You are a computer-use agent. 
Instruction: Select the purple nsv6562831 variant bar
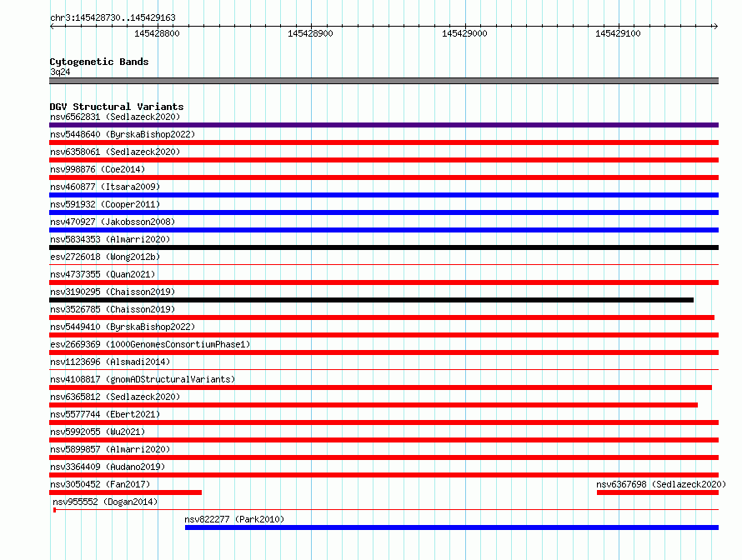pyautogui.click(x=384, y=125)
